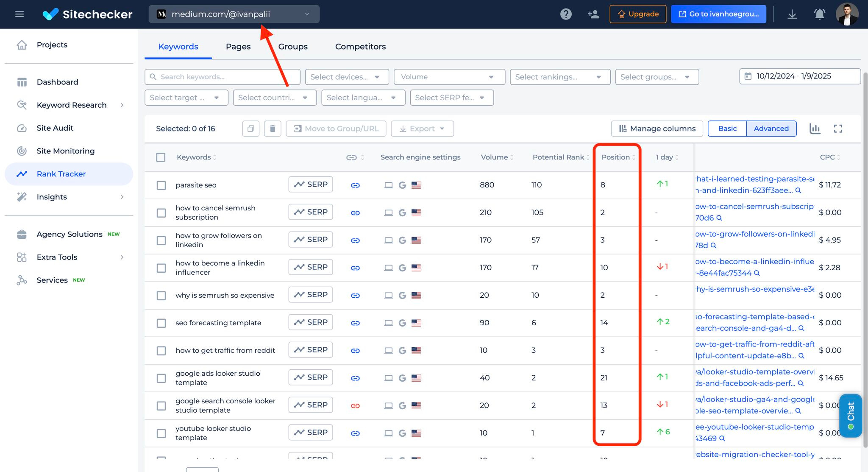Click the US flag in why is semrush row
868x472 pixels.
pyautogui.click(x=416, y=295)
